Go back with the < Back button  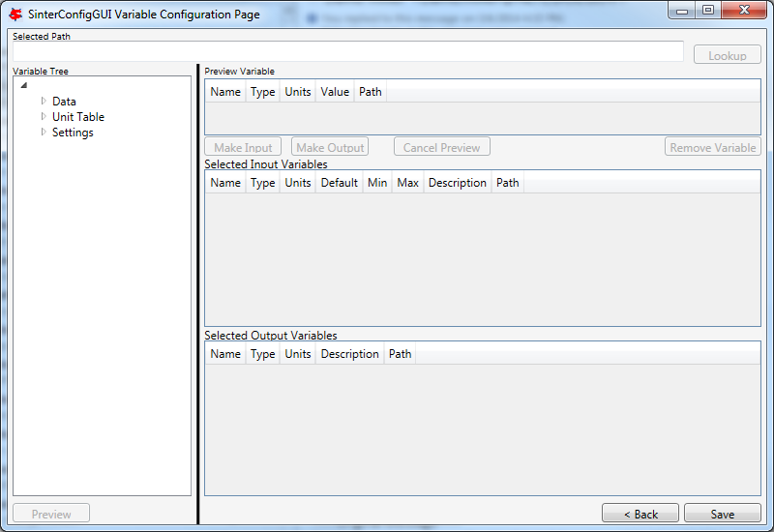[x=640, y=514]
